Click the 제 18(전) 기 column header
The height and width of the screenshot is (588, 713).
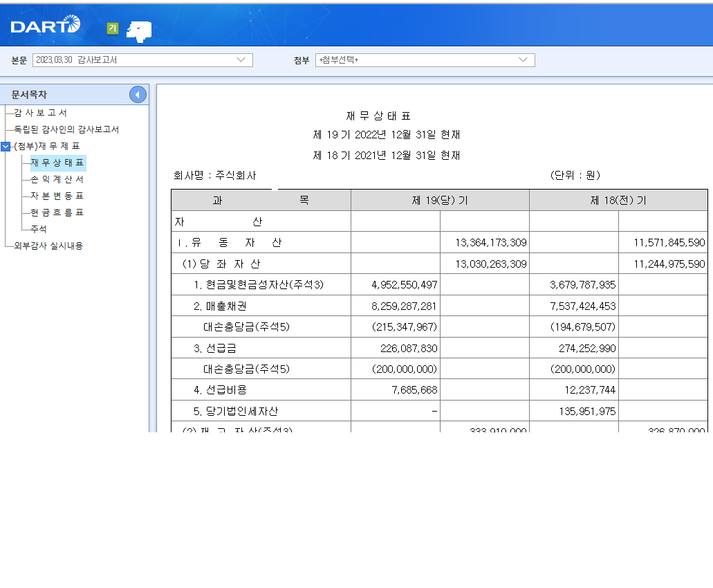click(x=618, y=200)
